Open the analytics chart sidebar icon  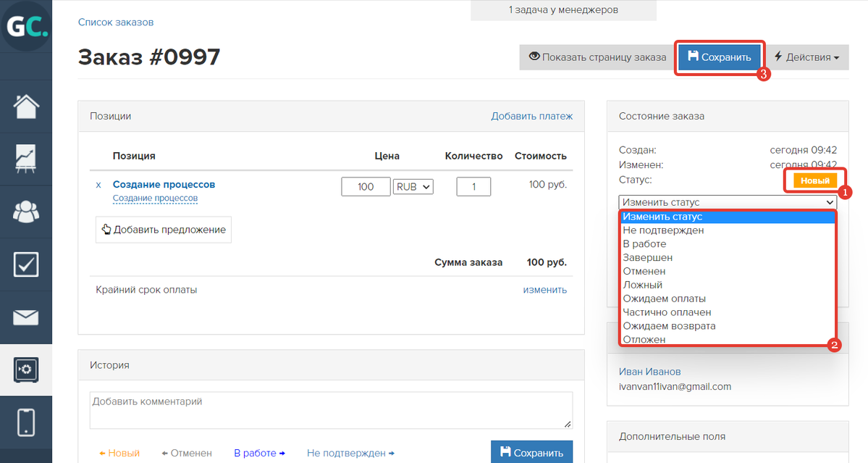tap(26, 159)
